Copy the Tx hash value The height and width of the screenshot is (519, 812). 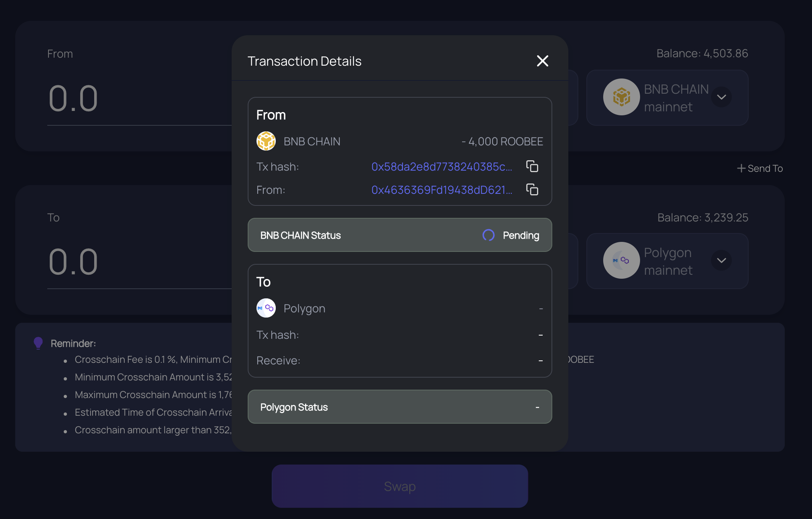click(x=532, y=166)
